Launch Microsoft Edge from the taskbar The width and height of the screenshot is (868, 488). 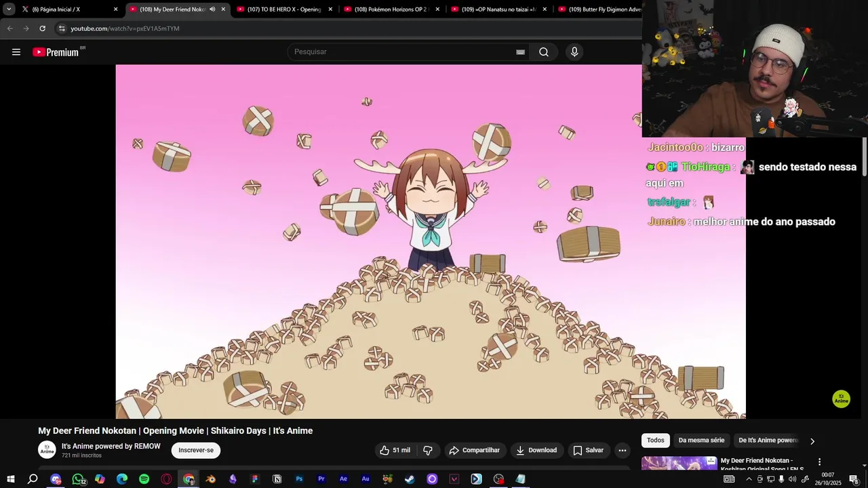(122, 479)
